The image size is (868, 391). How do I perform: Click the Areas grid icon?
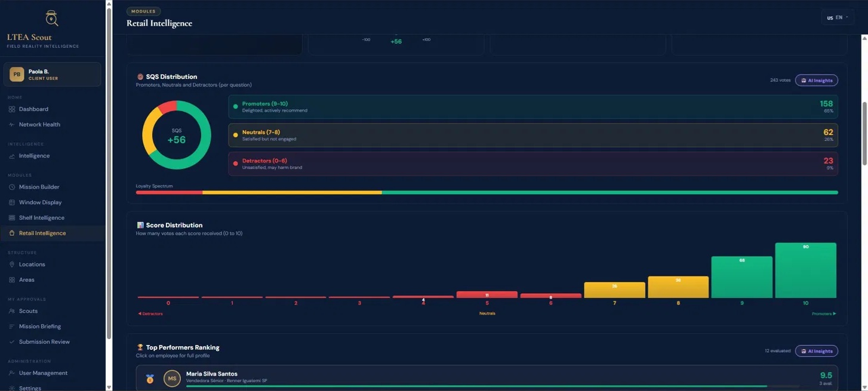click(12, 280)
